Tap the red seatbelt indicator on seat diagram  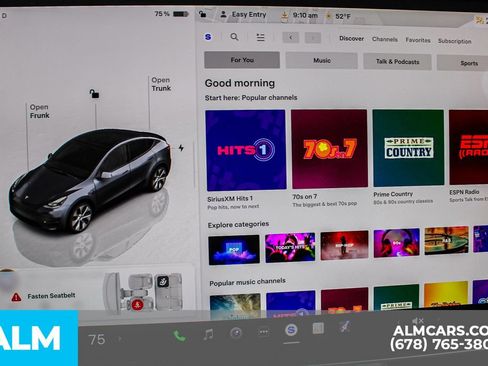coord(137,304)
